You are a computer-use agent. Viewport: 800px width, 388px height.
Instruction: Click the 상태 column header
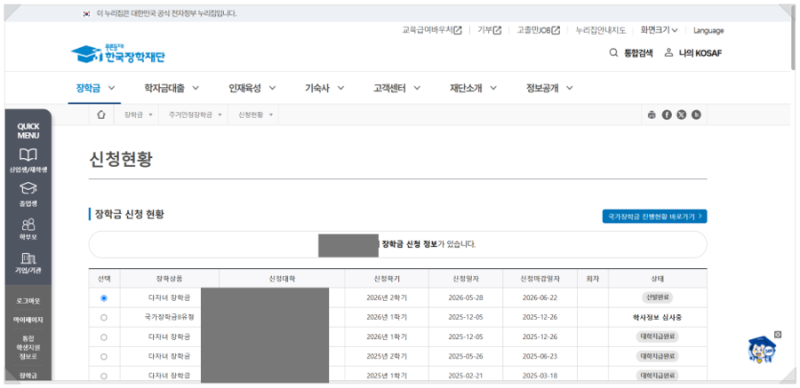coord(657,279)
